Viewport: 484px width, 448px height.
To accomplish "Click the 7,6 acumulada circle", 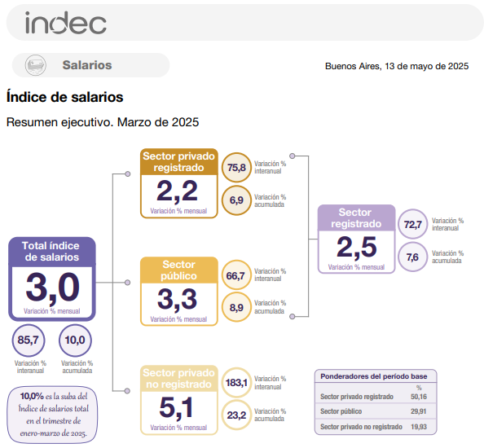I will 412,257.
